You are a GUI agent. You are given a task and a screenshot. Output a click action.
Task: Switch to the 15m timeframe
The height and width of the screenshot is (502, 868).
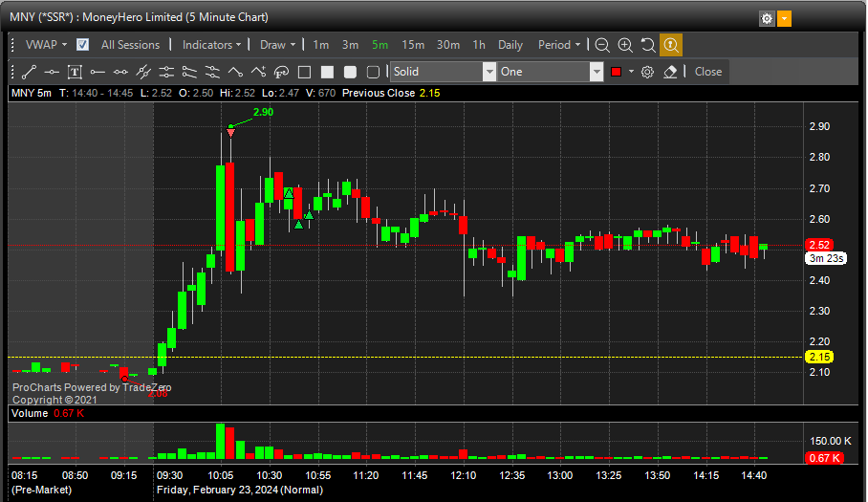click(413, 45)
